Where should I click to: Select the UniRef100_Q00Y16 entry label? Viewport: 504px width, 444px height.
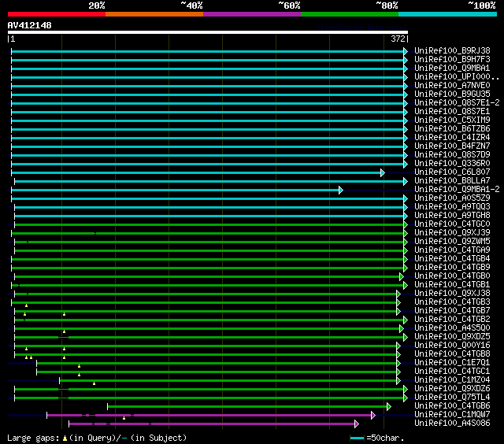click(452, 346)
